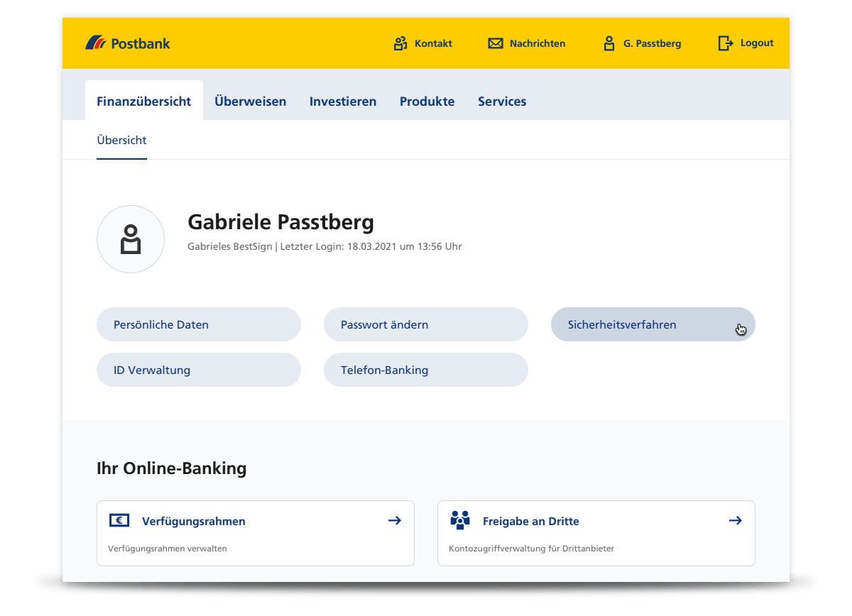The width and height of the screenshot is (852, 616).
Task: Click the Letzter Login info line
Action: pyautogui.click(x=324, y=247)
